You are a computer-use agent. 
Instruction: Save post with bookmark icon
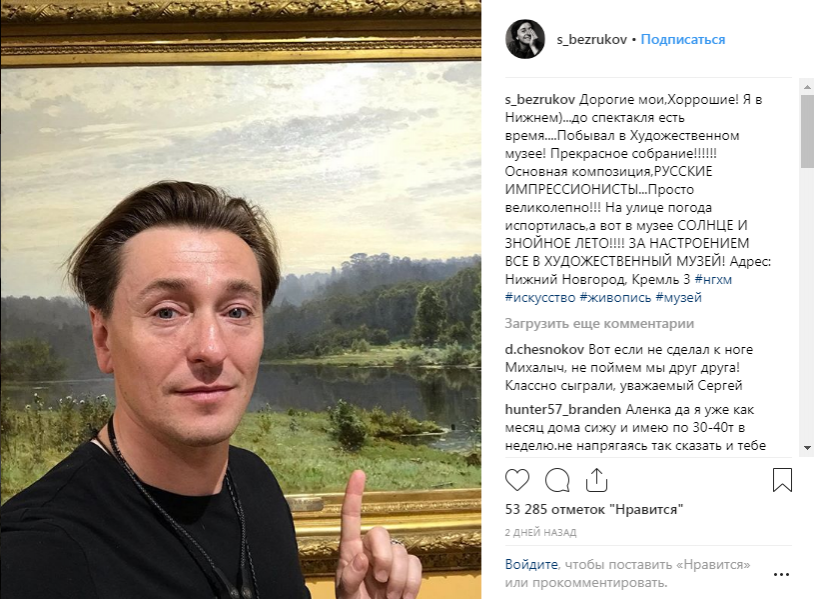(782, 480)
